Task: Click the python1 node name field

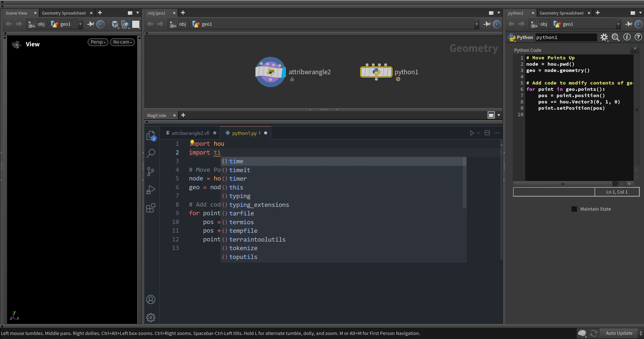Action: click(x=566, y=37)
